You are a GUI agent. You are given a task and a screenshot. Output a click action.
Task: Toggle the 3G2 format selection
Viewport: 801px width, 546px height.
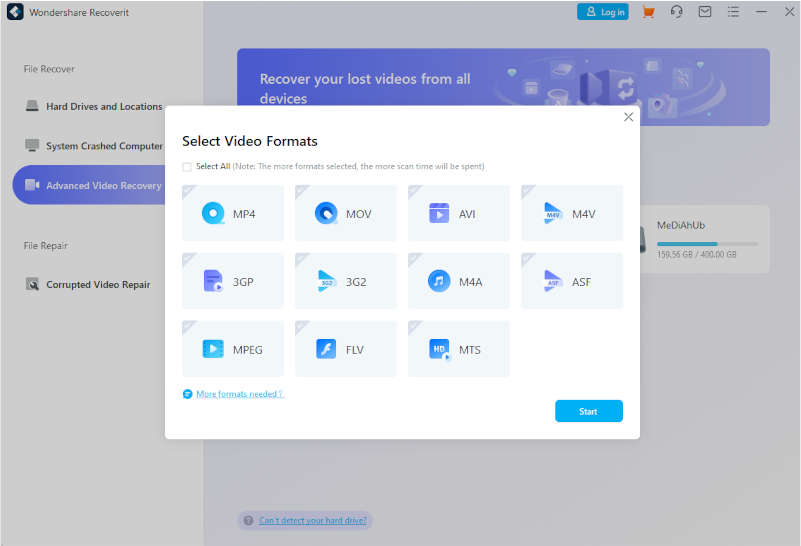click(x=345, y=281)
